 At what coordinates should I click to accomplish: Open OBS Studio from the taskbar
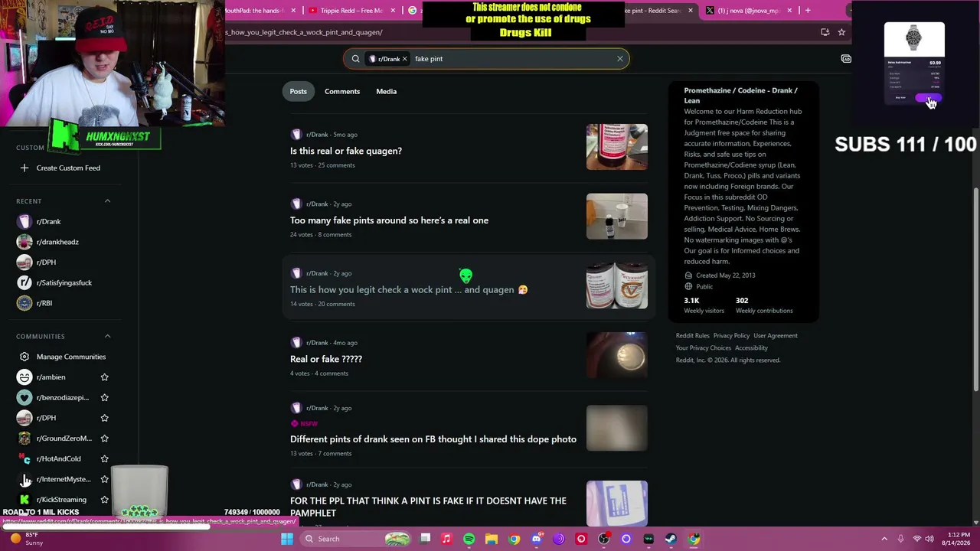(604, 539)
